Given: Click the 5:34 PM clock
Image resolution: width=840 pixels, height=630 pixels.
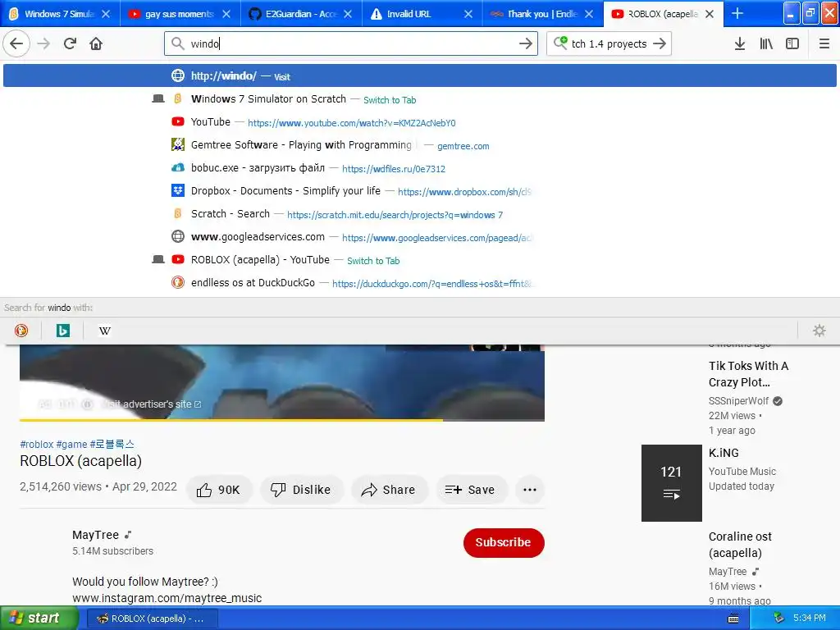Looking at the screenshot, I should pyautogui.click(x=809, y=619).
